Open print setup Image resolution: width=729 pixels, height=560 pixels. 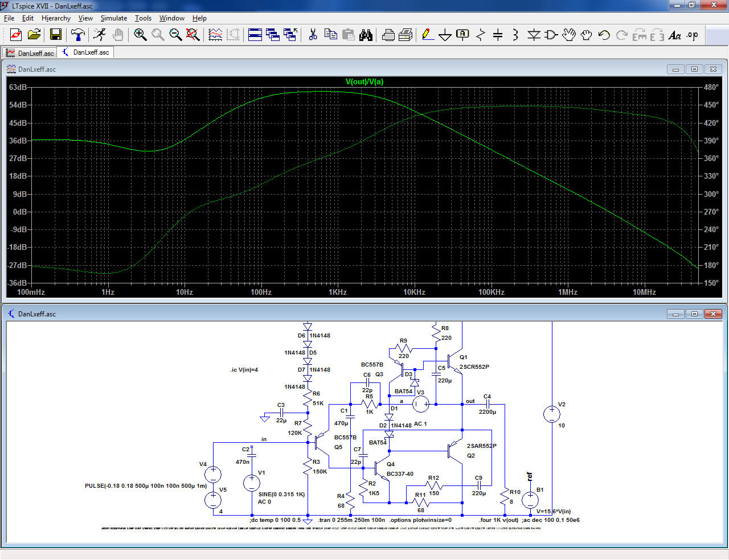(x=388, y=35)
